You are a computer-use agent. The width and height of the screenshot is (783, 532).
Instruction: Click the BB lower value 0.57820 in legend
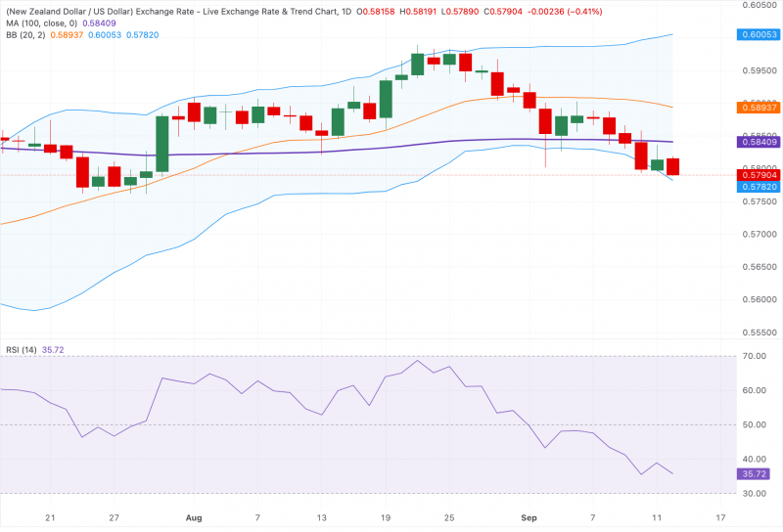pos(142,35)
